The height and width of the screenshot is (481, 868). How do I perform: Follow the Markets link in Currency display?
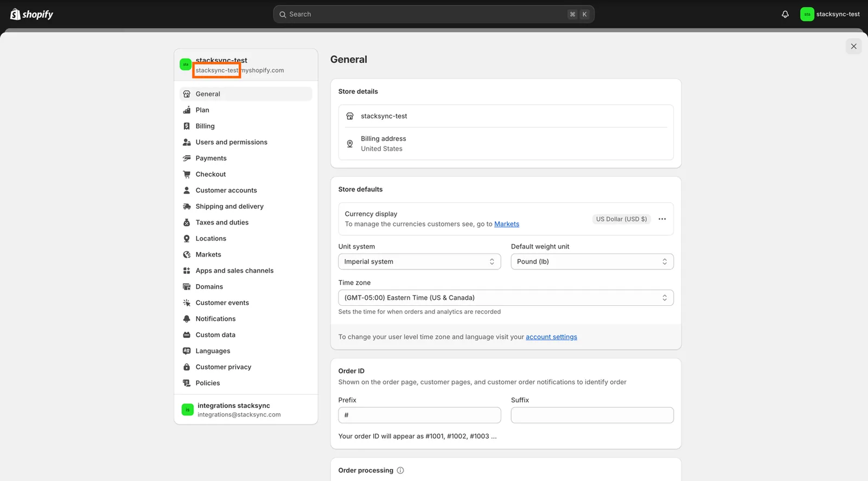pos(507,224)
